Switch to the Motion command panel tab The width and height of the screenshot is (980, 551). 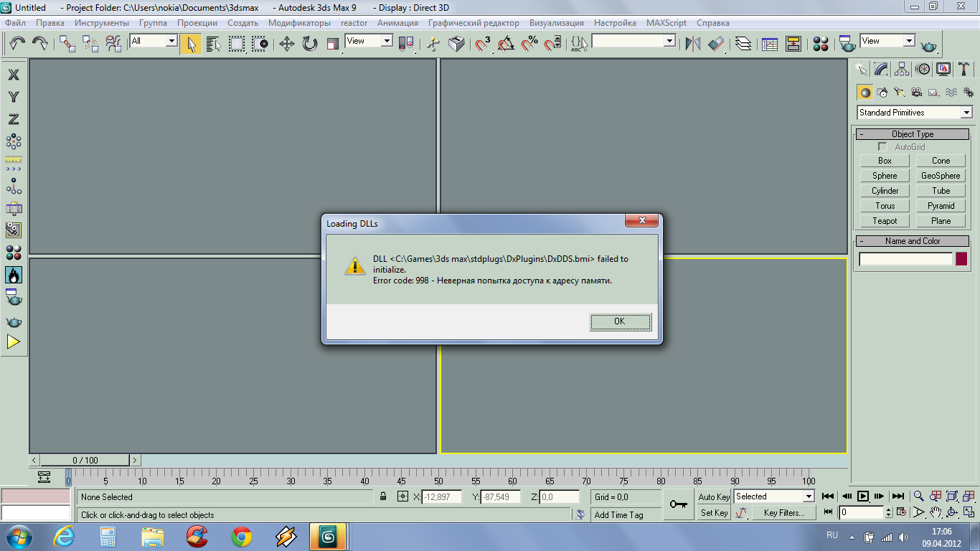click(923, 69)
